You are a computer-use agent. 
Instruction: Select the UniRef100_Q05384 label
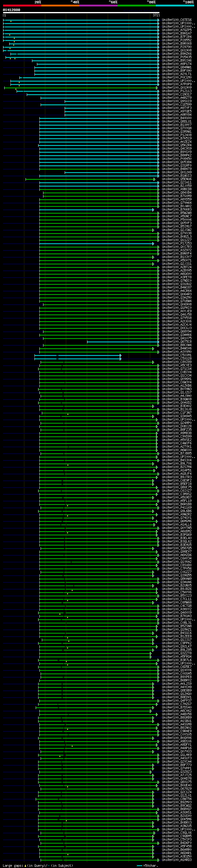177,162
